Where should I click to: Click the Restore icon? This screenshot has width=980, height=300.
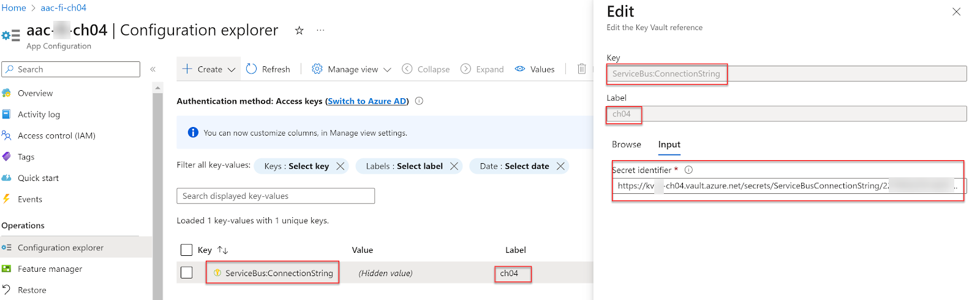point(6,290)
